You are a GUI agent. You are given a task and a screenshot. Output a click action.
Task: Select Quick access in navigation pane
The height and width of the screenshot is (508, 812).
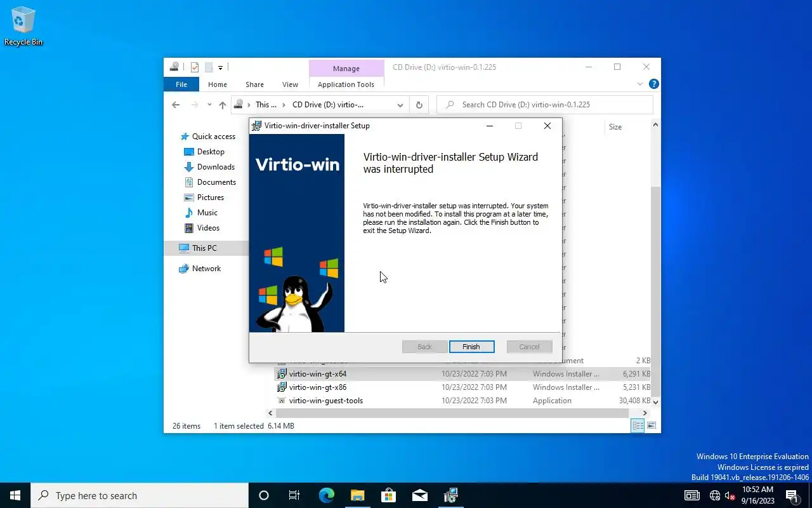click(213, 137)
